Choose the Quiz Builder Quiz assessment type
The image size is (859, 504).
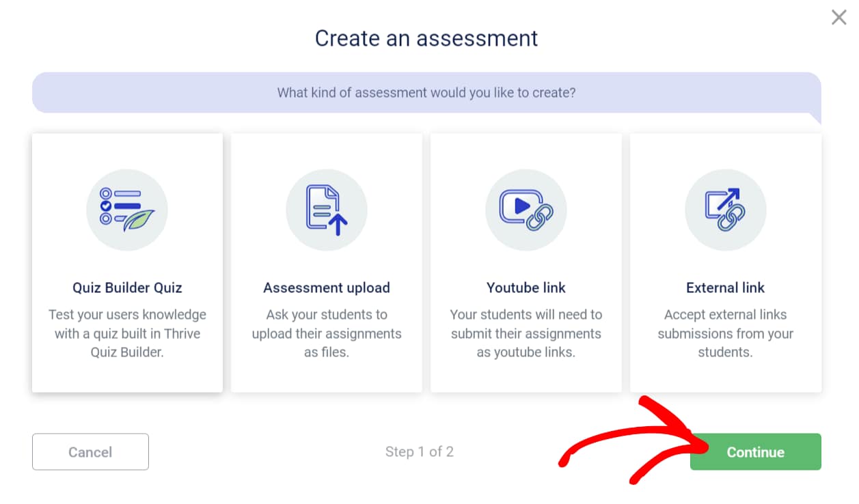126,262
